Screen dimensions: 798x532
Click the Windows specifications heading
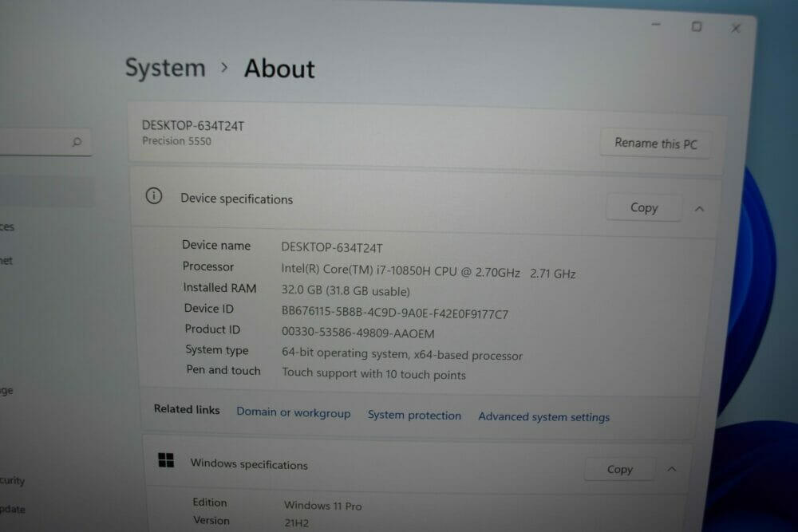(249, 464)
